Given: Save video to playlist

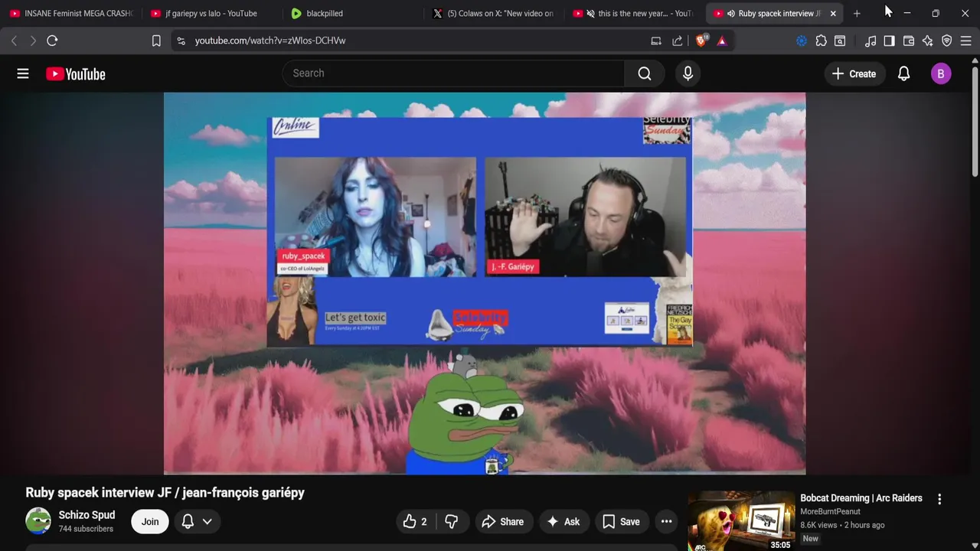Looking at the screenshot, I should [621, 522].
